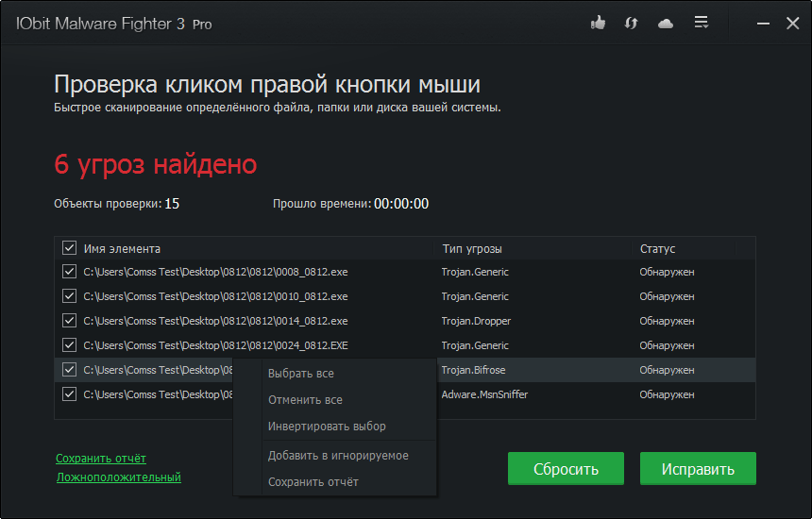This screenshot has height=519, width=812.
Task: Click the 'Сбросить' green button
Action: (x=566, y=469)
